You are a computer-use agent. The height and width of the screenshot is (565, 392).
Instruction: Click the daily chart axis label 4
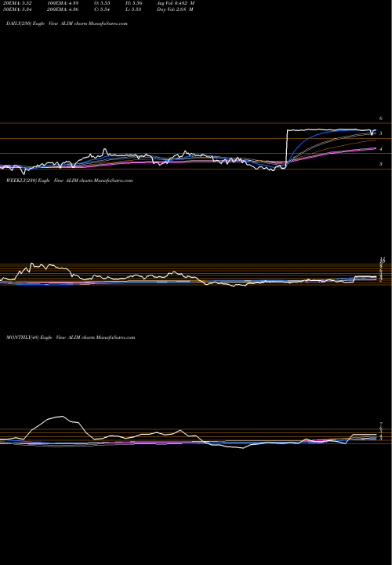pyautogui.click(x=380, y=149)
